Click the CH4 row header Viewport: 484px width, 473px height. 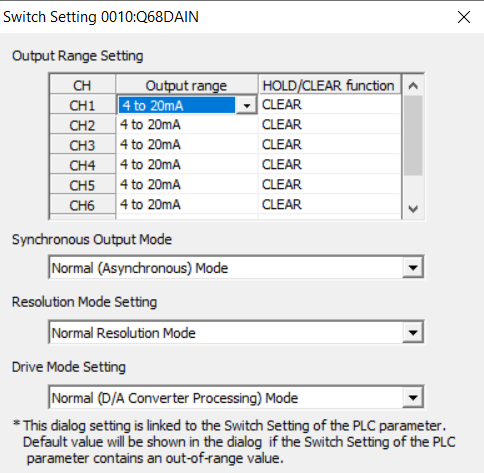point(83,165)
